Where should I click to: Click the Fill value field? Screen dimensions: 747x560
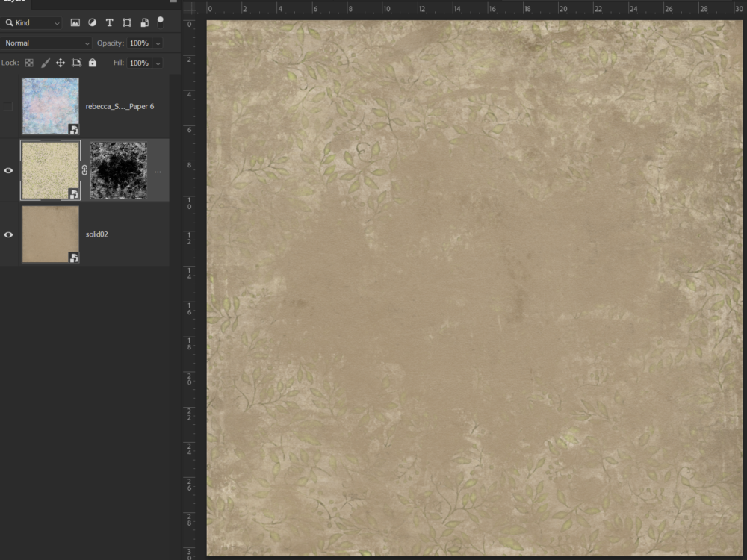click(139, 63)
